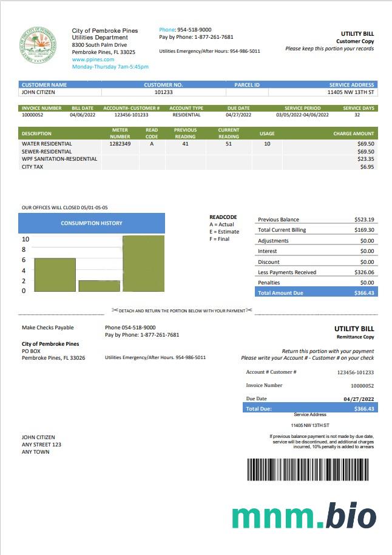This screenshot has width=392, height=555.
Task: Click the left scissors icon on detach line
Action: coord(115,311)
